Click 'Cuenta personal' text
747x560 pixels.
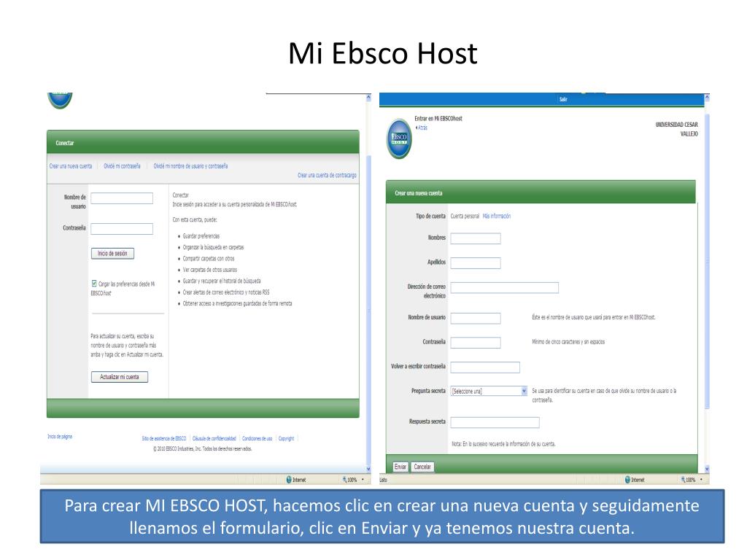click(465, 216)
